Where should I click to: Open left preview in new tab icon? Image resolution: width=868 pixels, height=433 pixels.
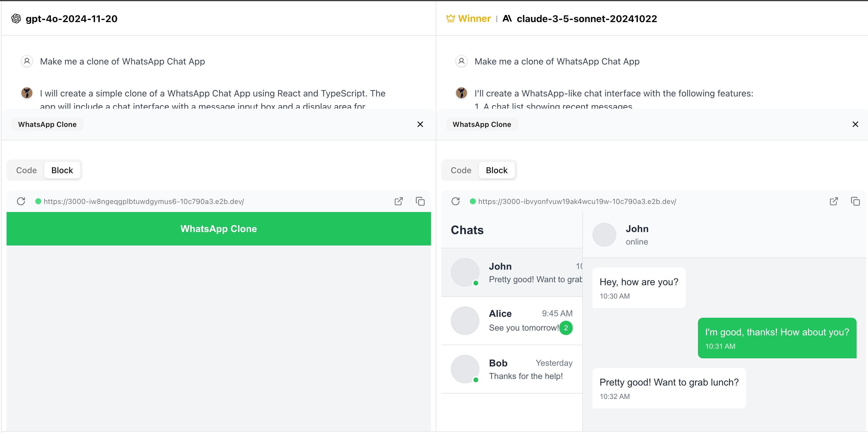399,201
